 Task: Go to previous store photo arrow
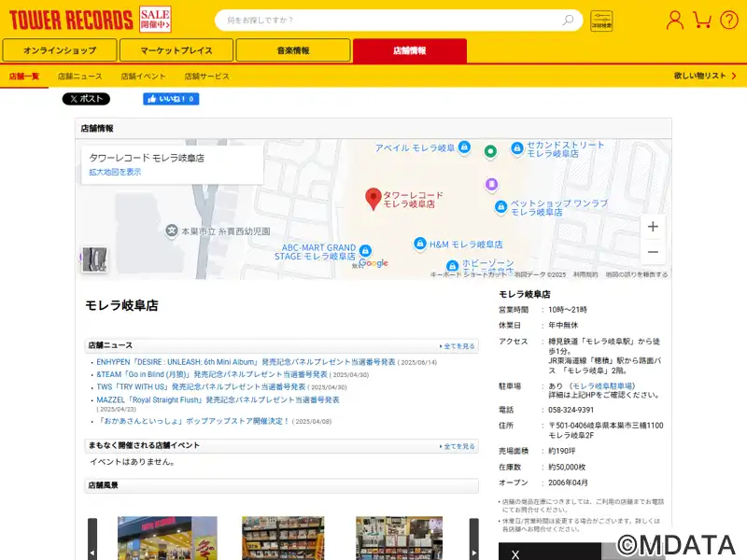coord(92,539)
